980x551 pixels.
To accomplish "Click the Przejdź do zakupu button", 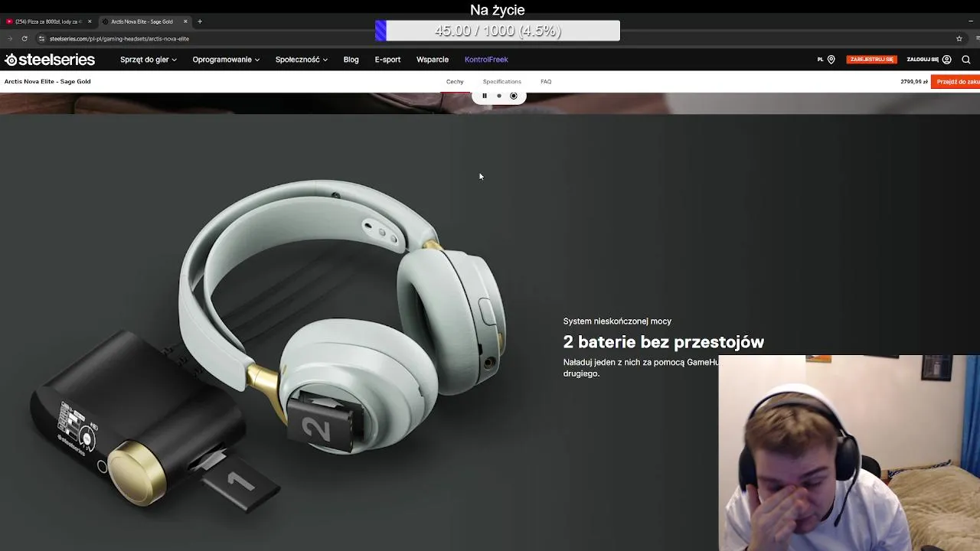I will tap(956, 82).
